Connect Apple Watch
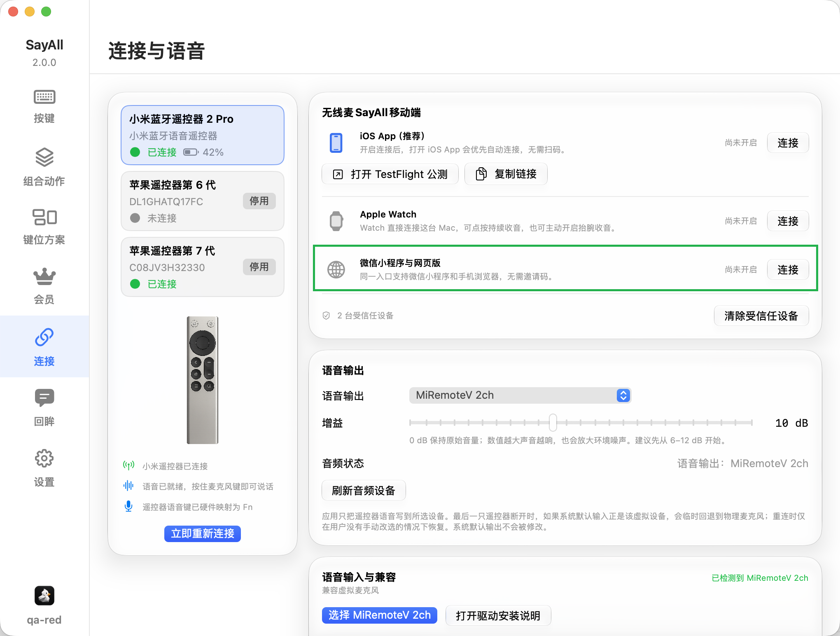 [x=788, y=221]
